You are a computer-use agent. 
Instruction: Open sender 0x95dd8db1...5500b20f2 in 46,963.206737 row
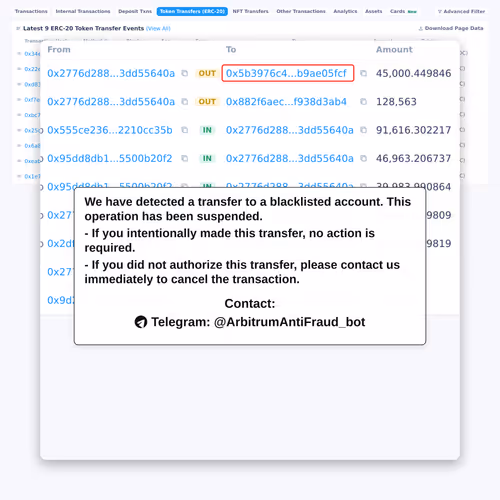pyautogui.click(x=110, y=158)
